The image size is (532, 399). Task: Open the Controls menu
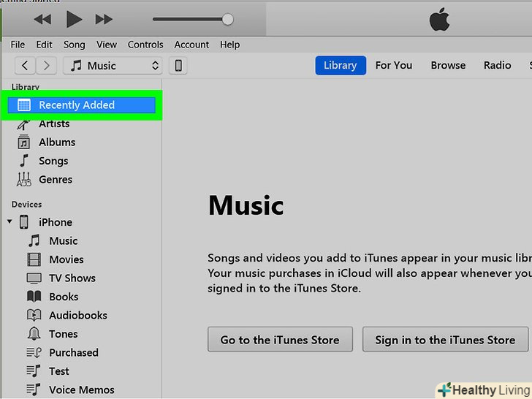(x=145, y=45)
